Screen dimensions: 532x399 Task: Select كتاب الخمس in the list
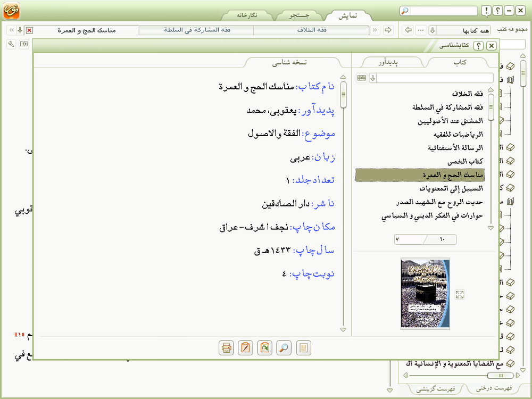pos(420,162)
